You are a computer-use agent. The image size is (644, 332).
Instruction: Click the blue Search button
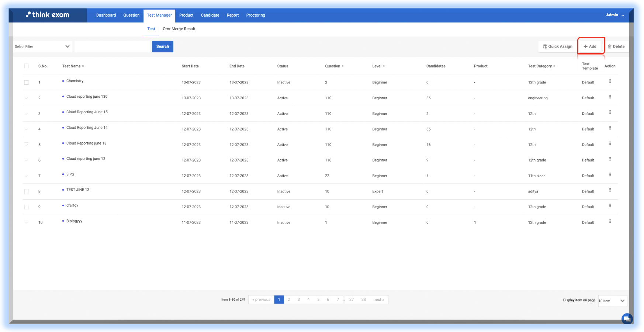point(163,46)
